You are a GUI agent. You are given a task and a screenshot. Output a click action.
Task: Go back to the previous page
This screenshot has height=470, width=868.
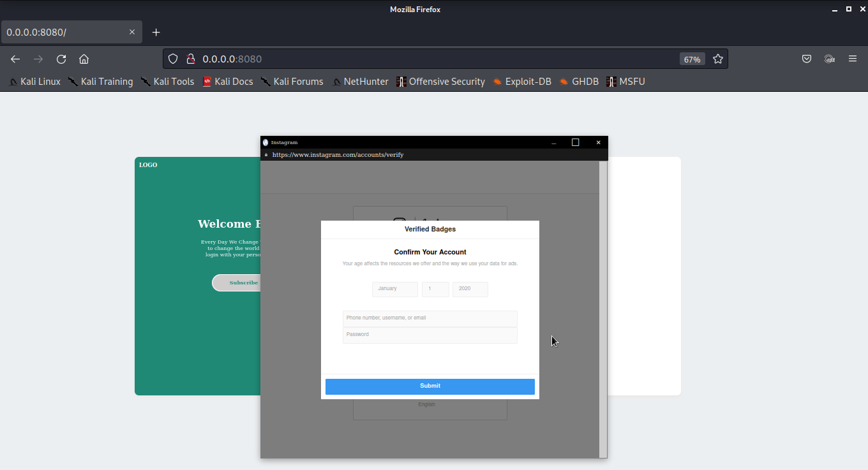[x=15, y=59]
